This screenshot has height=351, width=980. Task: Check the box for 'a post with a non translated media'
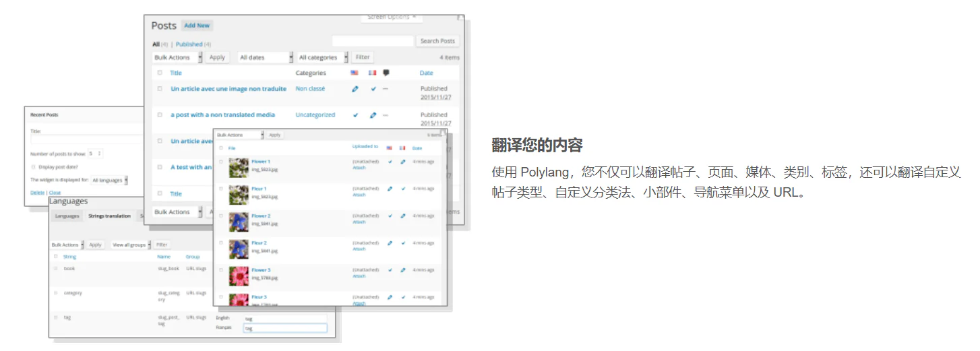point(160,115)
